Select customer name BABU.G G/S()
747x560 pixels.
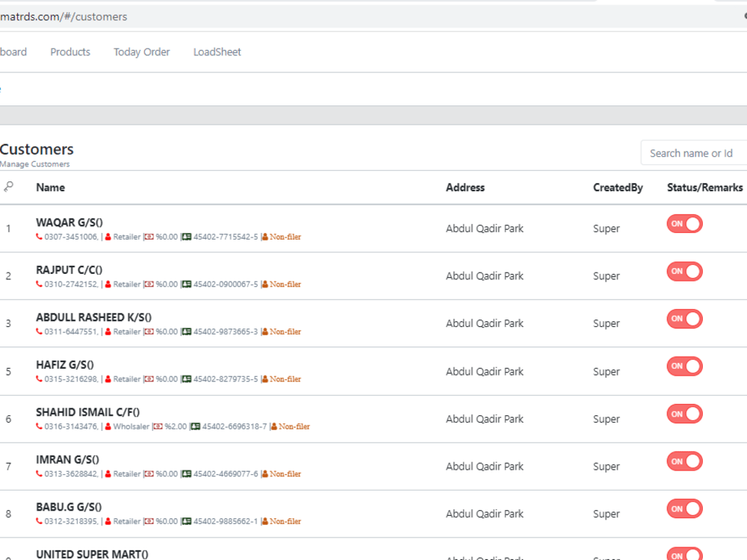(69, 507)
